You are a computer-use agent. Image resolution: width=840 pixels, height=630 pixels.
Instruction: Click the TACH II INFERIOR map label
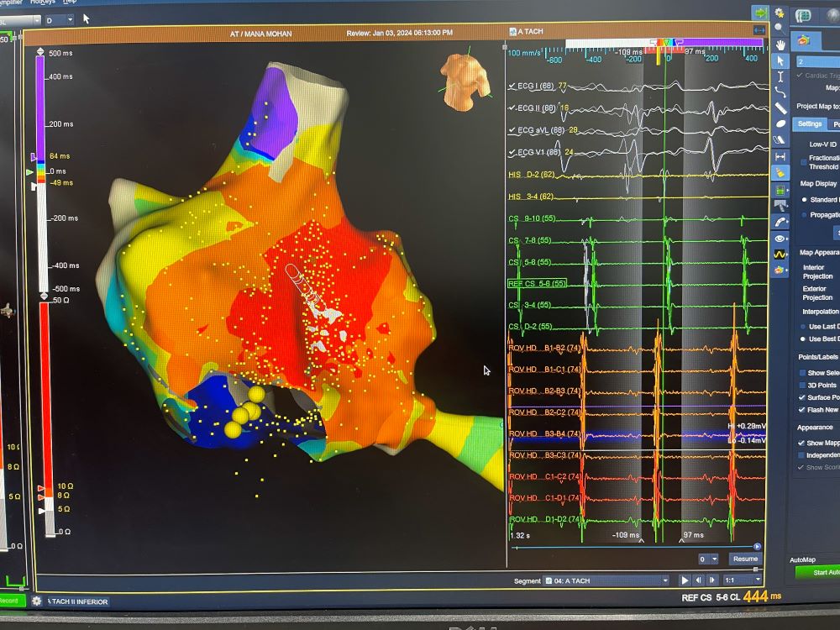tap(78, 601)
